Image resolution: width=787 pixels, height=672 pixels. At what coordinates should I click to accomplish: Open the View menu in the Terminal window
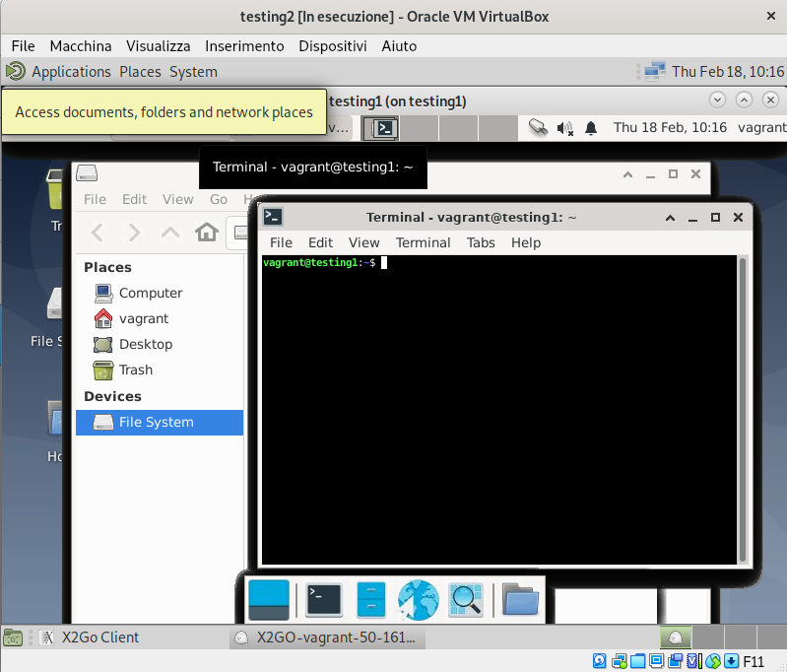[363, 243]
